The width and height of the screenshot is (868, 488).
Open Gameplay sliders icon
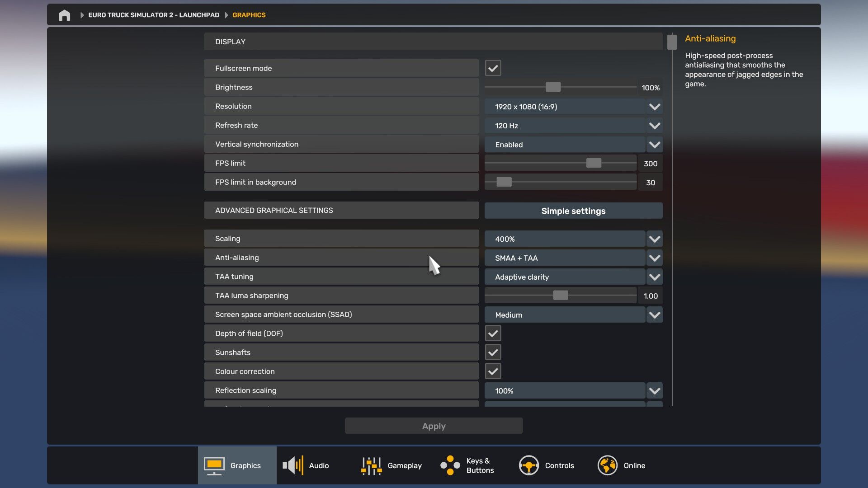click(x=372, y=465)
